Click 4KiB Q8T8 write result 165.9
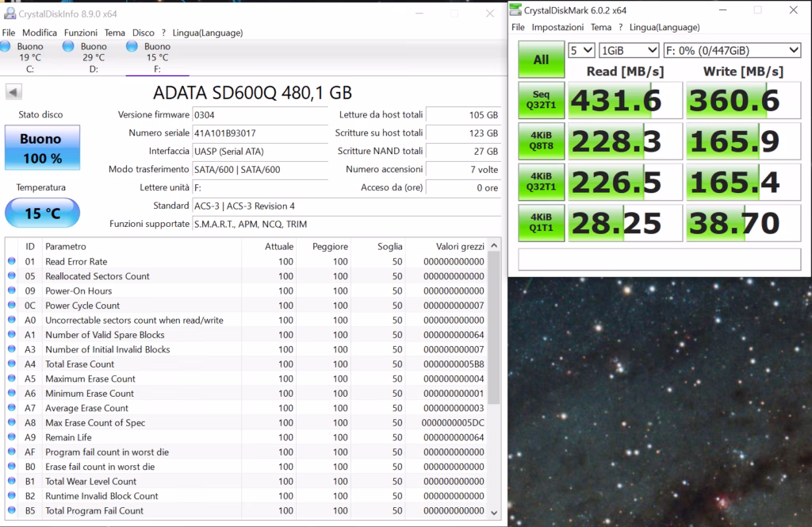 743,141
